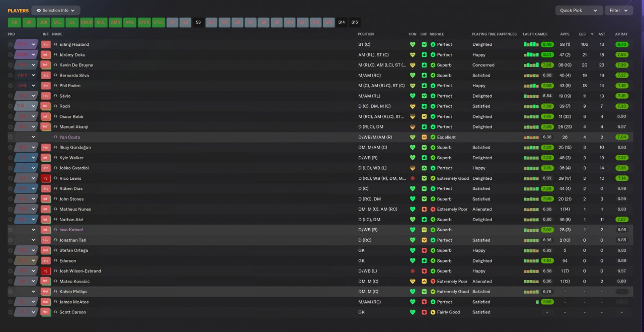644x332 pixels.
Task: Click Stefan Ortega's red match sharpness icon
Action: 424,250
